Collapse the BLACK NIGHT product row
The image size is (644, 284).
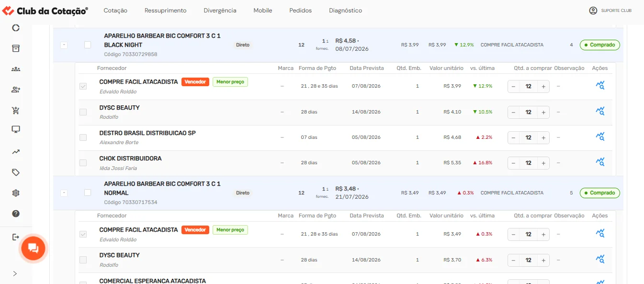pos(64,45)
